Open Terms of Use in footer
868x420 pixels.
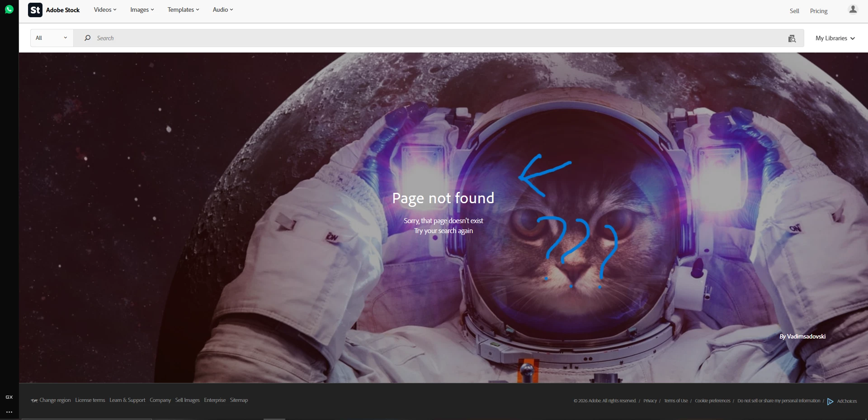tap(676, 401)
